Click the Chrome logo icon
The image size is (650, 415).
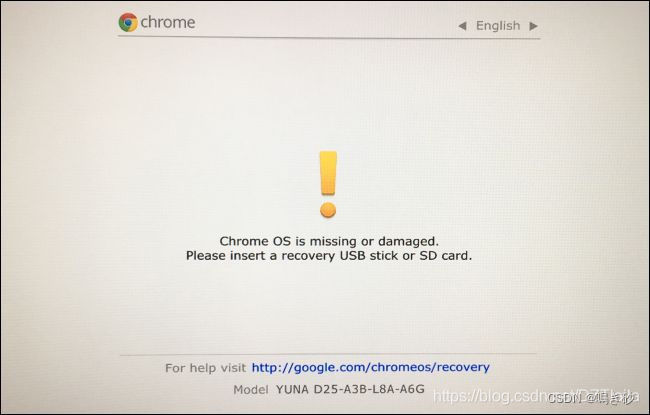tap(128, 22)
